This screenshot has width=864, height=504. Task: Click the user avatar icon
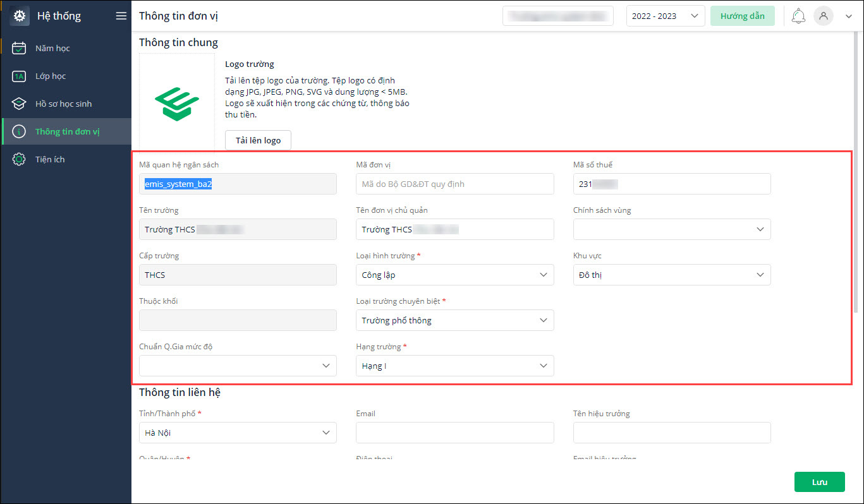pyautogui.click(x=823, y=16)
